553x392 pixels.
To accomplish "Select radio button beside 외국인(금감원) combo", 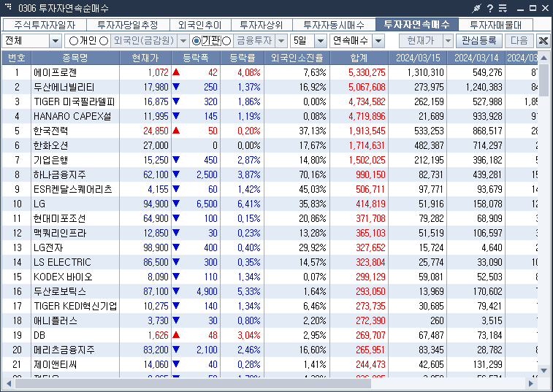I will tap(104, 42).
